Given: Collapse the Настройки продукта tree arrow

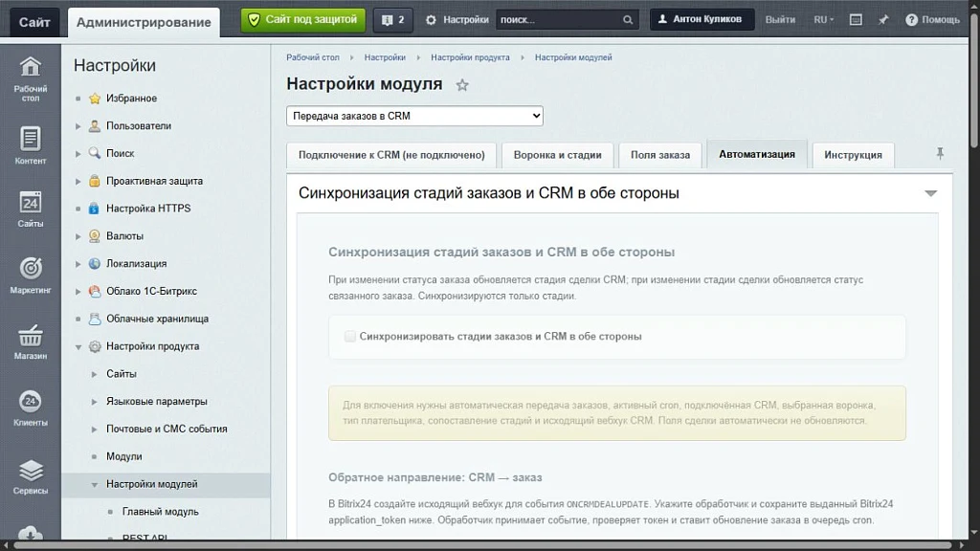Looking at the screenshot, I should pos(78,346).
